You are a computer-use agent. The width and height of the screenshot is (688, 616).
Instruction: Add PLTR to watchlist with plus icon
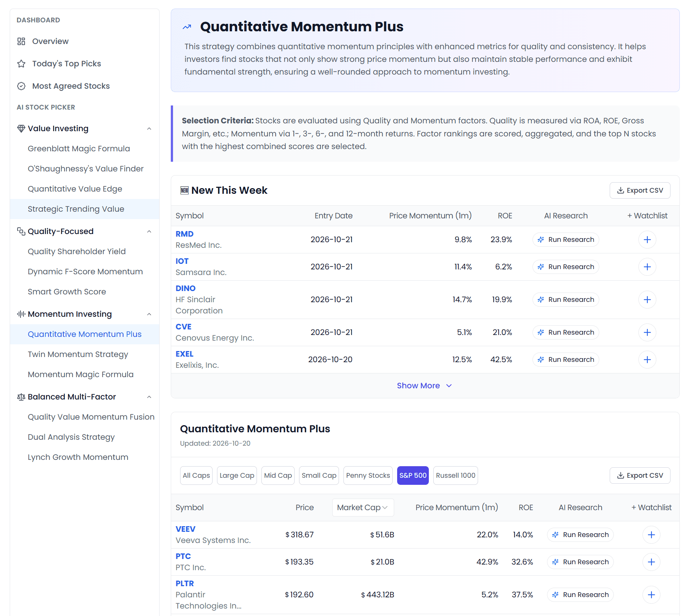pyautogui.click(x=651, y=595)
